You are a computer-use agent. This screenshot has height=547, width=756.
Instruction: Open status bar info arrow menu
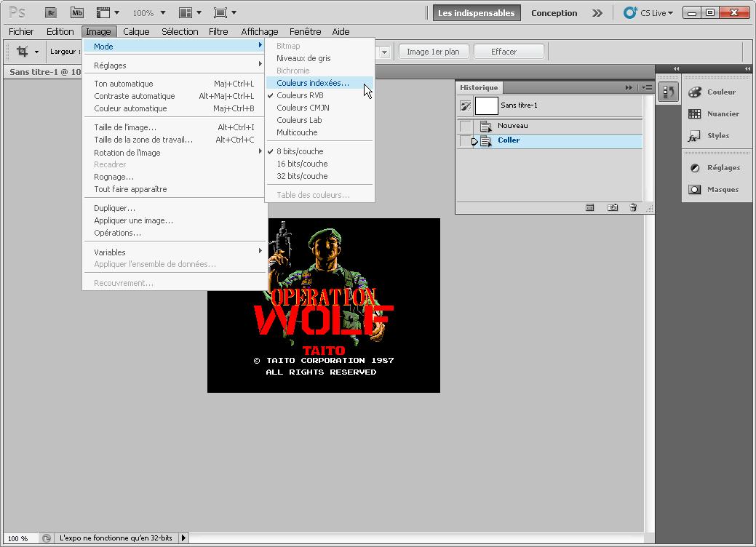click(x=183, y=538)
